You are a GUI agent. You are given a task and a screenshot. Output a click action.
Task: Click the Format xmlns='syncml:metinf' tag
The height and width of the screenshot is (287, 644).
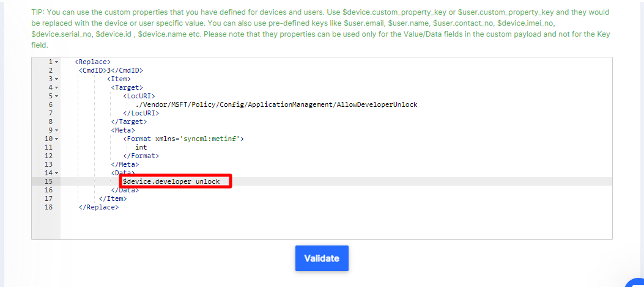[x=183, y=139]
